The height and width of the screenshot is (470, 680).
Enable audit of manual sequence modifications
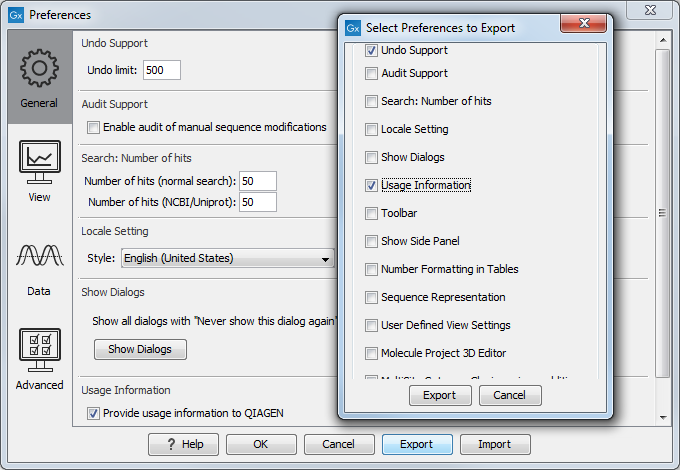tap(94, 127)
